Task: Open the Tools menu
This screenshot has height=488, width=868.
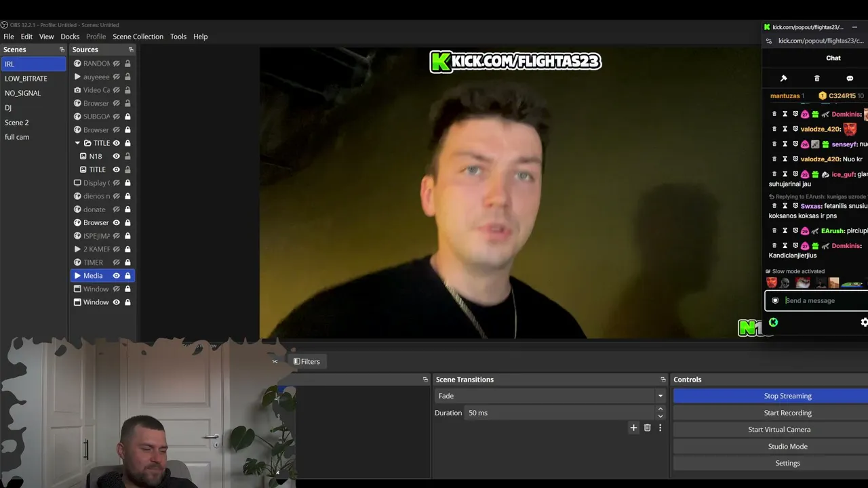Action: click(x=178, y=37)
